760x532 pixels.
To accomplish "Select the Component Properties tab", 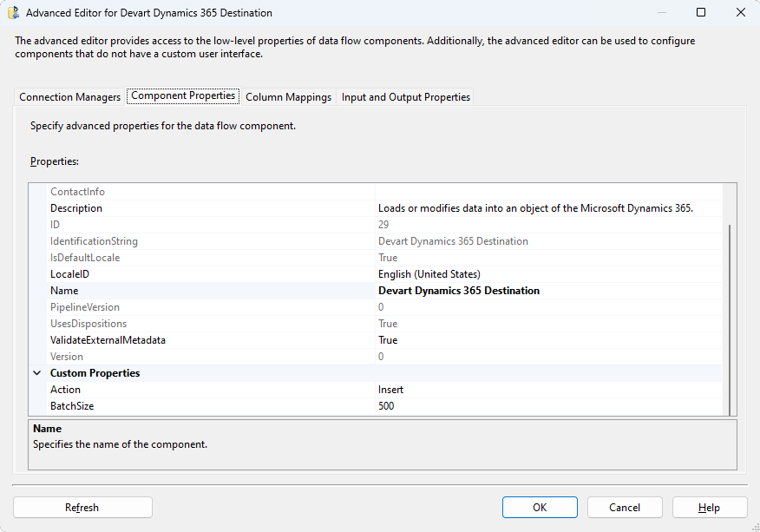I will (183, 96).
